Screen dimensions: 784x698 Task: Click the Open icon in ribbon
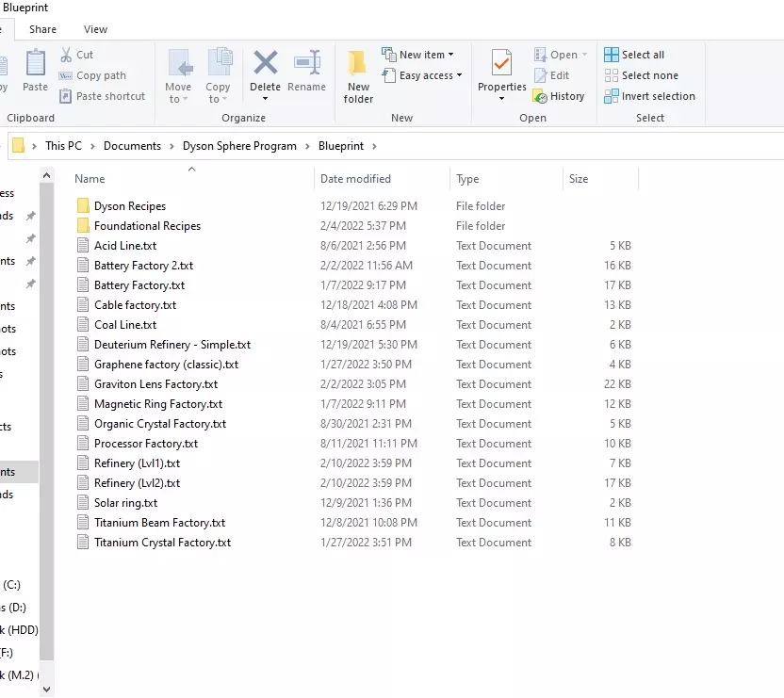point(541,55)
